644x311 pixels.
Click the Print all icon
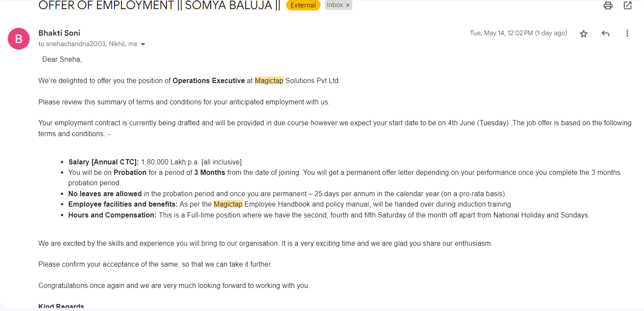pos(608,6)
